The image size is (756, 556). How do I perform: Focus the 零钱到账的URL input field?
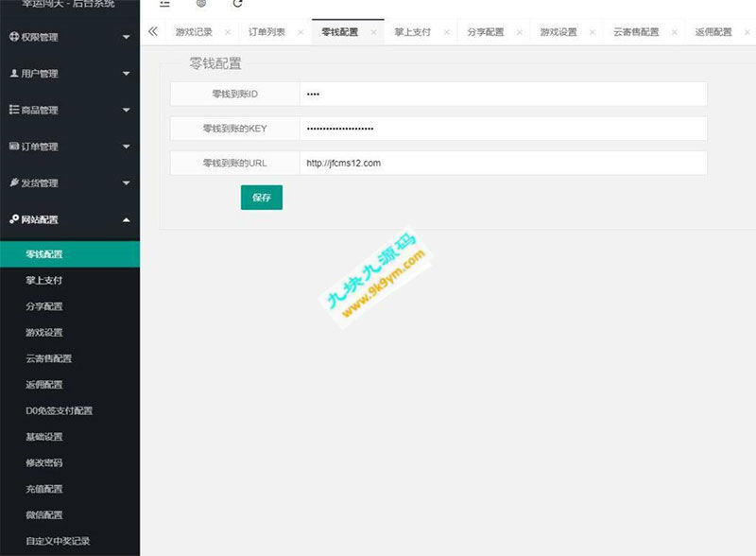(503, 163)
